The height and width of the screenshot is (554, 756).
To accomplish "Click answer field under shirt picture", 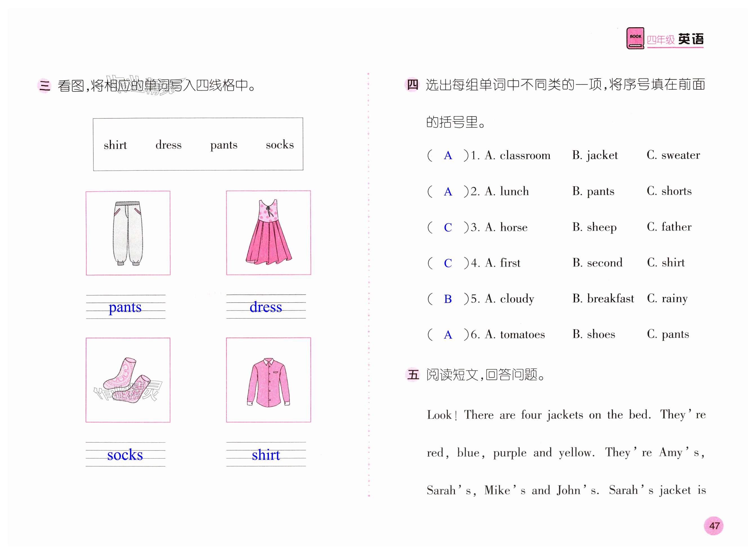I will click(x=266, y=454).
